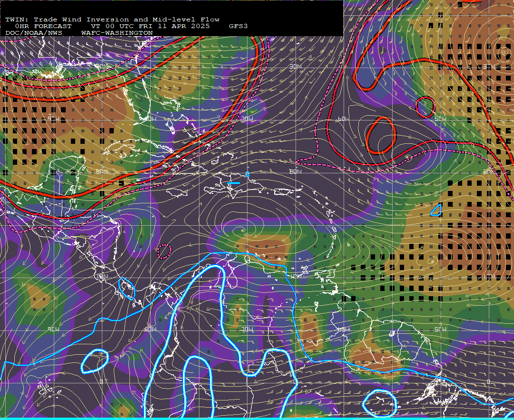Click the 70W label over Colombia
The height and width of the screenshot is (420, 514).
247,329
